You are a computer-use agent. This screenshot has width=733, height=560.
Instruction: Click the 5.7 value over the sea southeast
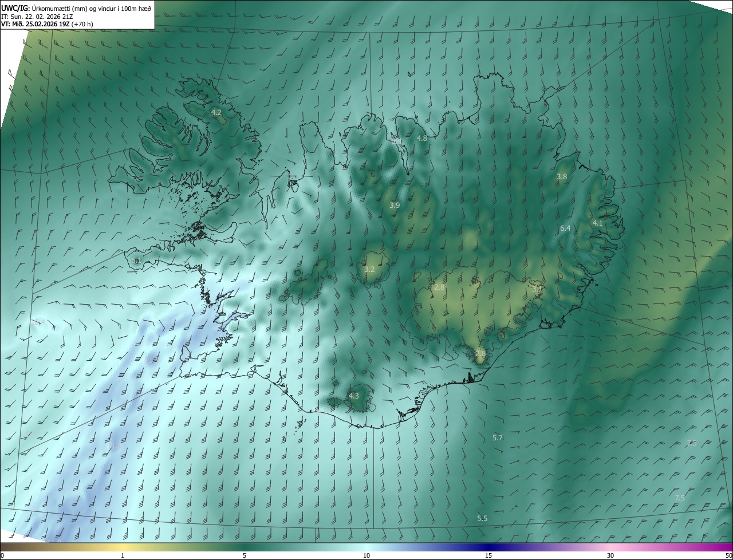coord(498,438)
